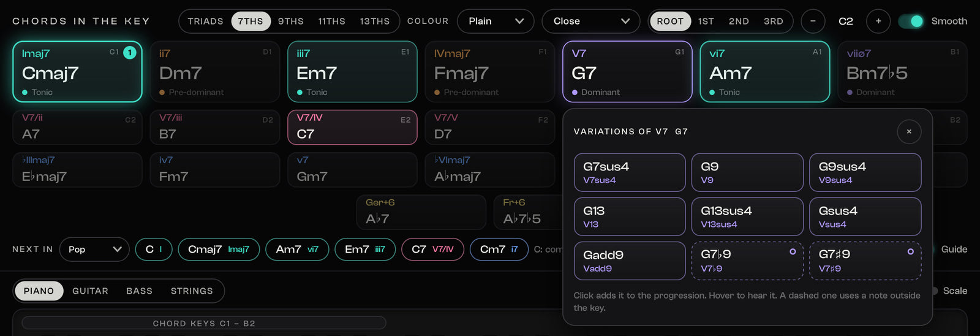Add the G9 variation
This screenshot has width=980, height=336.
(x=747, y=172)
